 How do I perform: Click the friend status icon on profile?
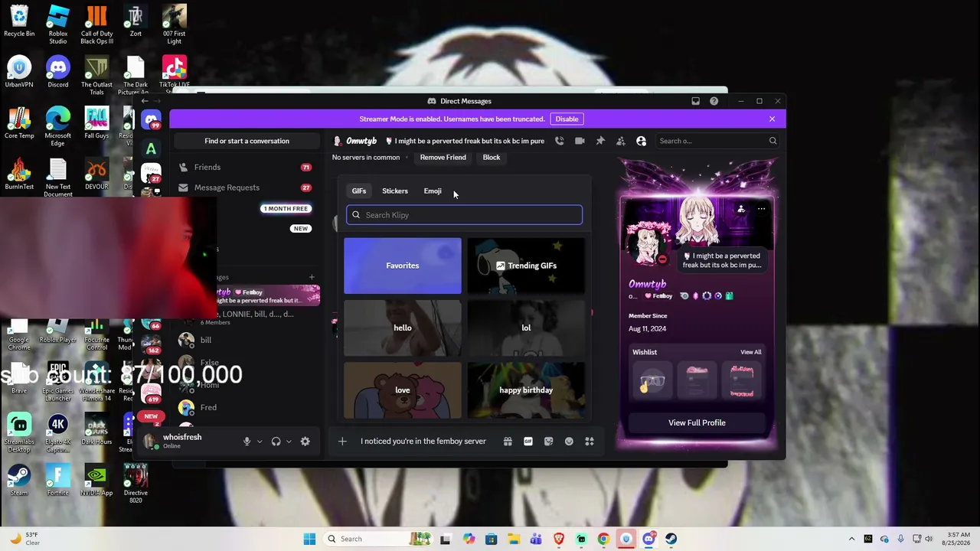(x=740, y=209)
